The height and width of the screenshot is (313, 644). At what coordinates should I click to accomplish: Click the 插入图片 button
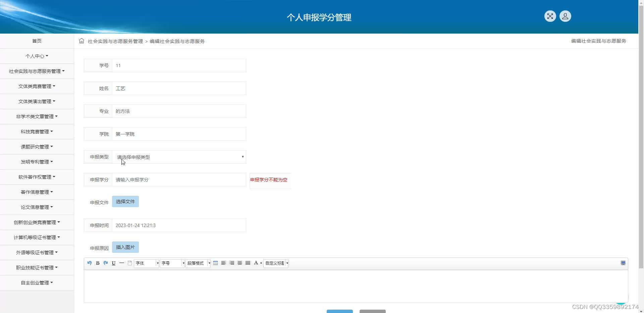pyautogui.click(x=125, y=247)
